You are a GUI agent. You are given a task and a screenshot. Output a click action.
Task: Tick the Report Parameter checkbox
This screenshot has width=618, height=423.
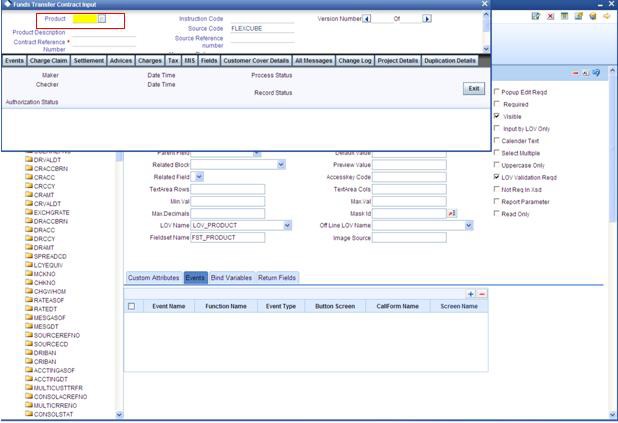click(x=497, y=201)
